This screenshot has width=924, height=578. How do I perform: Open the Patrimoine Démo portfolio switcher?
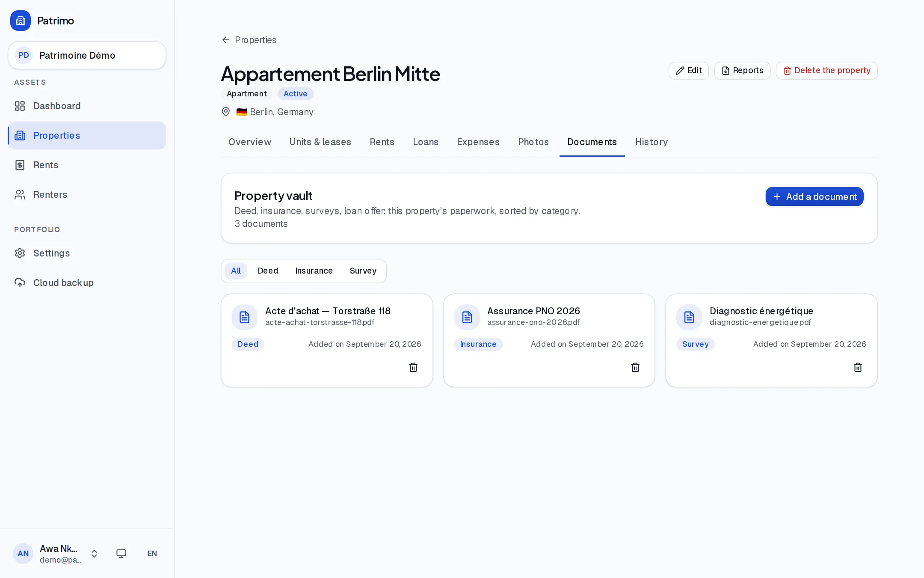tap(87, 55)
